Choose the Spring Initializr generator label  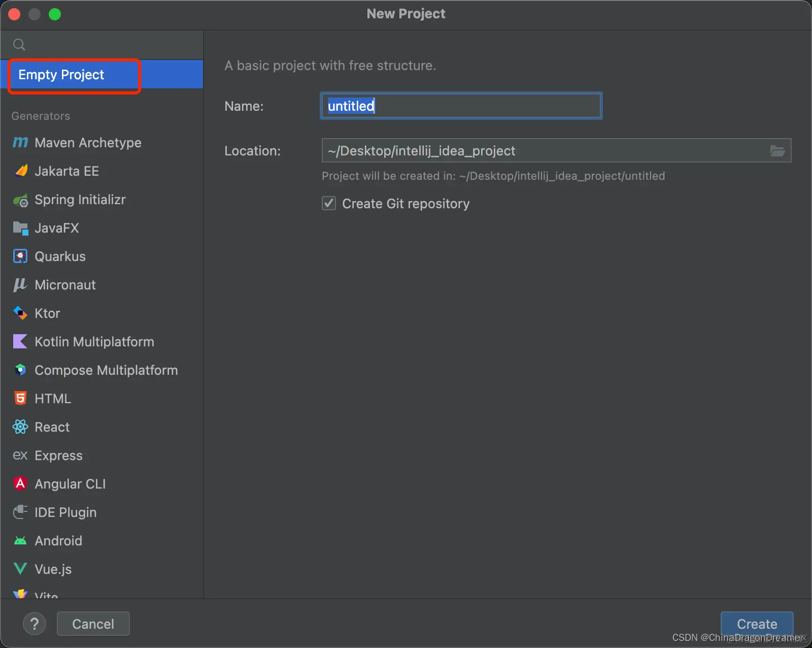pyautogui.click(x=80, y=200)
